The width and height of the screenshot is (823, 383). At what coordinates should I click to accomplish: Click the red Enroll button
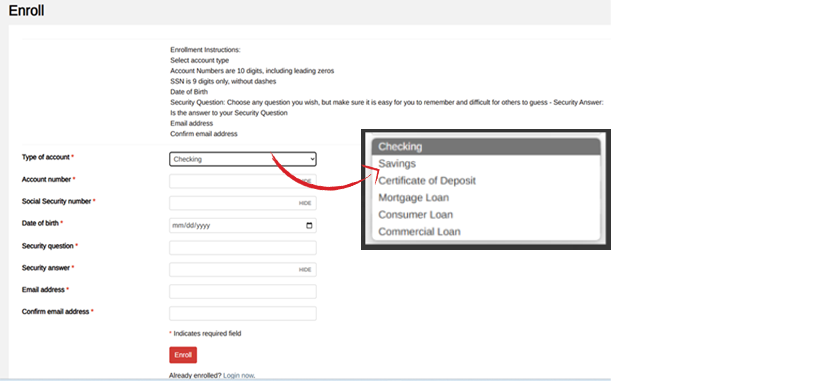183,355
